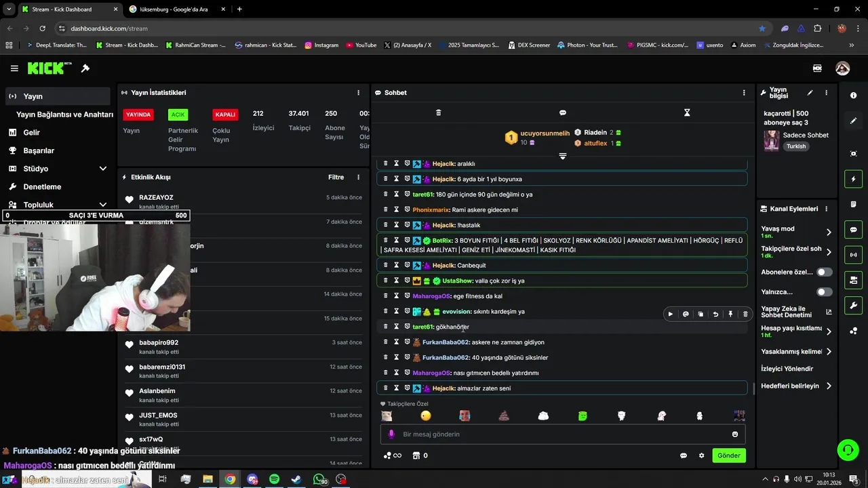The width and height of the screenshot is (868, 488).
Task: Toggle the Yalnızca... switch
Action: pyautogui.click(x=825, y=292)
